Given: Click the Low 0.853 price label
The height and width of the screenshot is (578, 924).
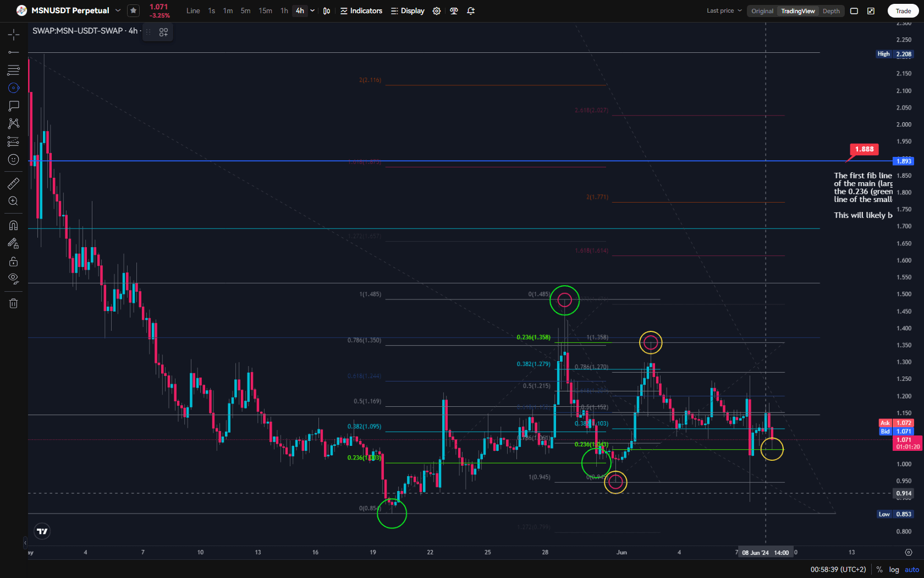Looking at the screenshot, I should [x=895, y=514].
